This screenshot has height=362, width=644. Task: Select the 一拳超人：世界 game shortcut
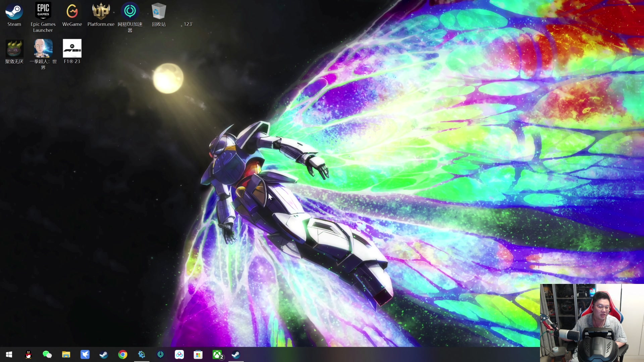coord(43,54)
